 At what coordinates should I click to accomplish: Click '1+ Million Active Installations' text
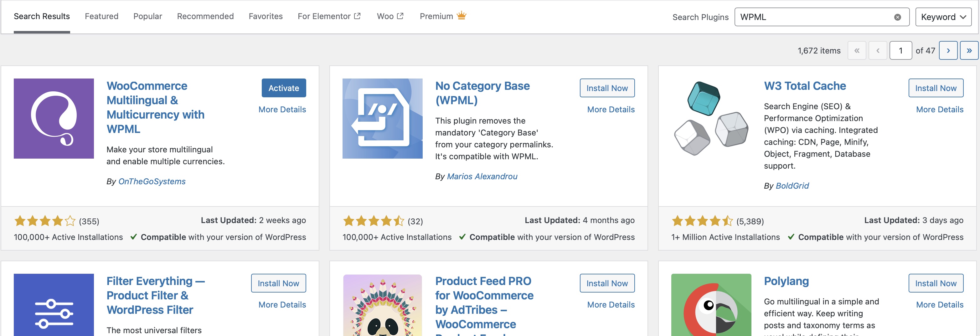click(x=725, y=237)
